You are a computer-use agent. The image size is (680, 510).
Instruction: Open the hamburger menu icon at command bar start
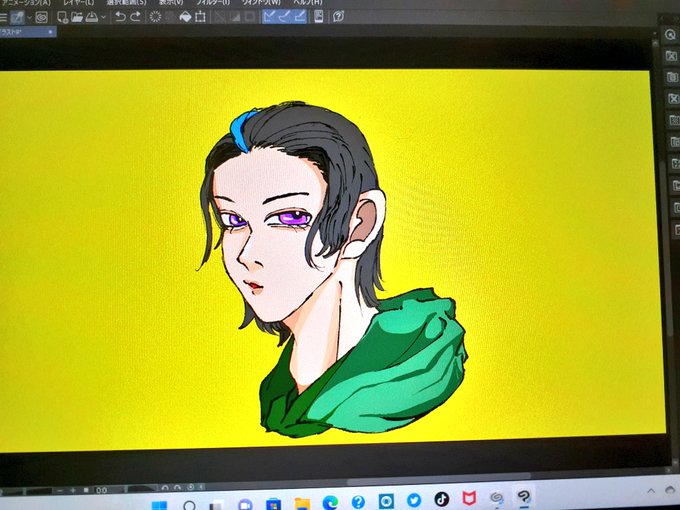tap(3, 18)
